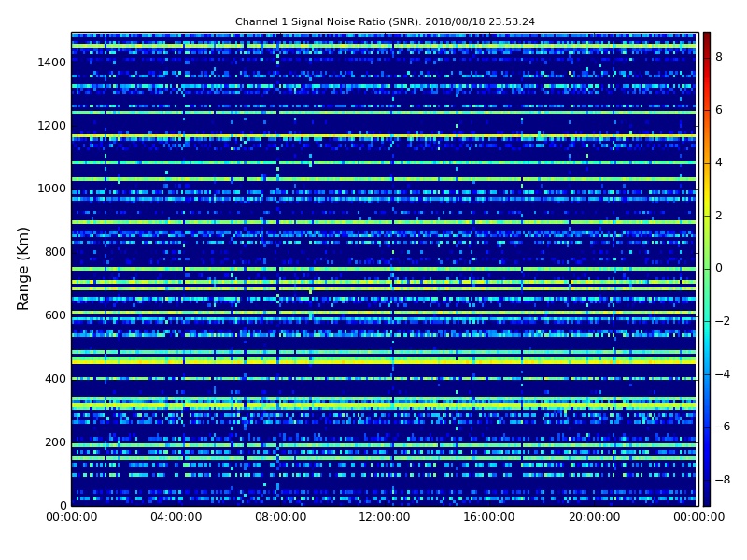Click the colorbar value 2 label
The width and height of the screenshot is (747, 560).
click(x=719, y=216)
